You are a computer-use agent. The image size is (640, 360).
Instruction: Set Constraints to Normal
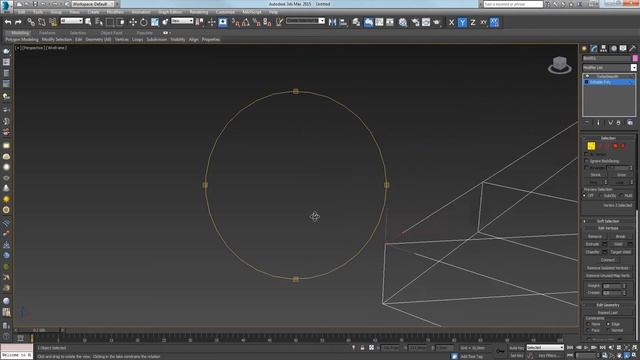click(609, 330)
